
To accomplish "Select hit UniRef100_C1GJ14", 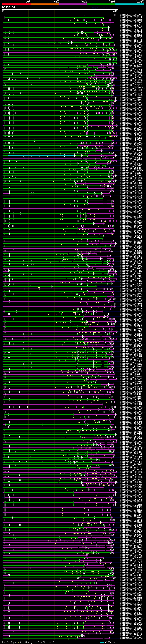I will pyautogui.click(x=131, y=70).
